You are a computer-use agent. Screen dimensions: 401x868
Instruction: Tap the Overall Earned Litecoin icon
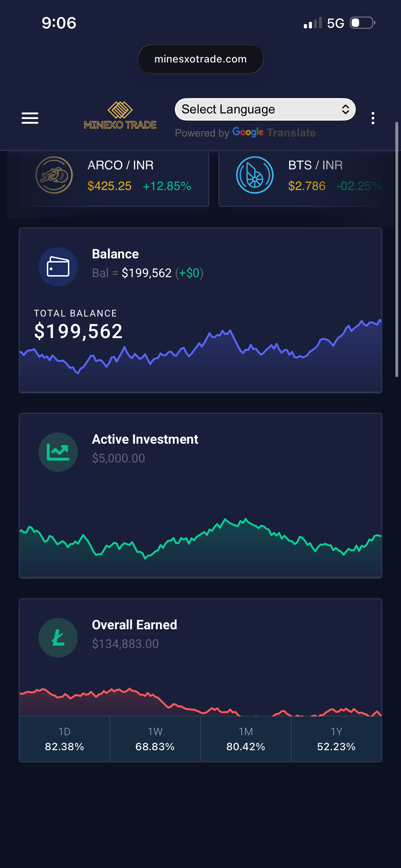click(58, 637)
